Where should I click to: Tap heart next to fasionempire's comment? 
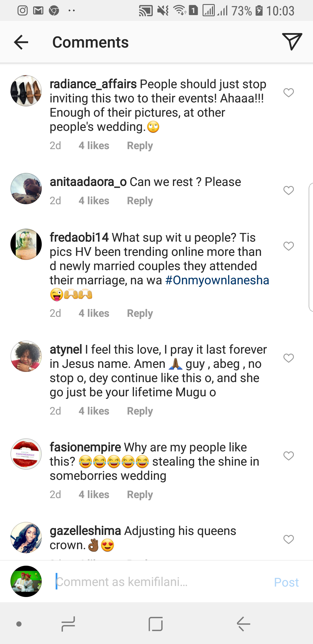click(x=288, y=456)
